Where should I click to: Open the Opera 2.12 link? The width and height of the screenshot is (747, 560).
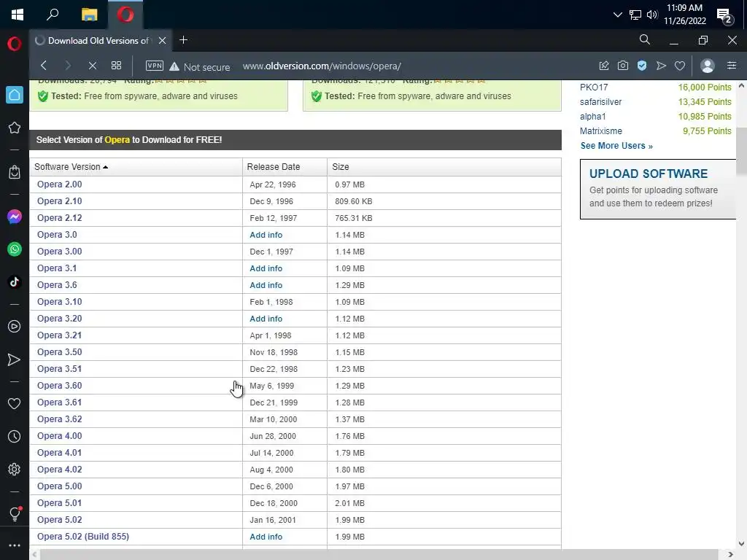(60, 217)
